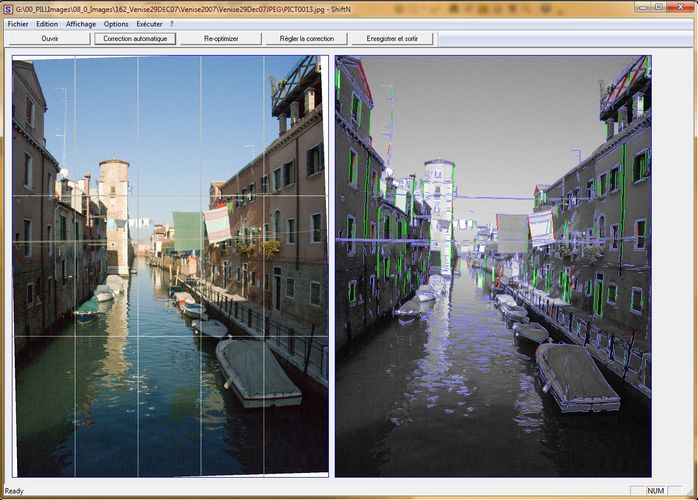Viewport: 698px width, 500px height.
Task: Click the ShiftN app icon in title bar
Action: point(8,7)
